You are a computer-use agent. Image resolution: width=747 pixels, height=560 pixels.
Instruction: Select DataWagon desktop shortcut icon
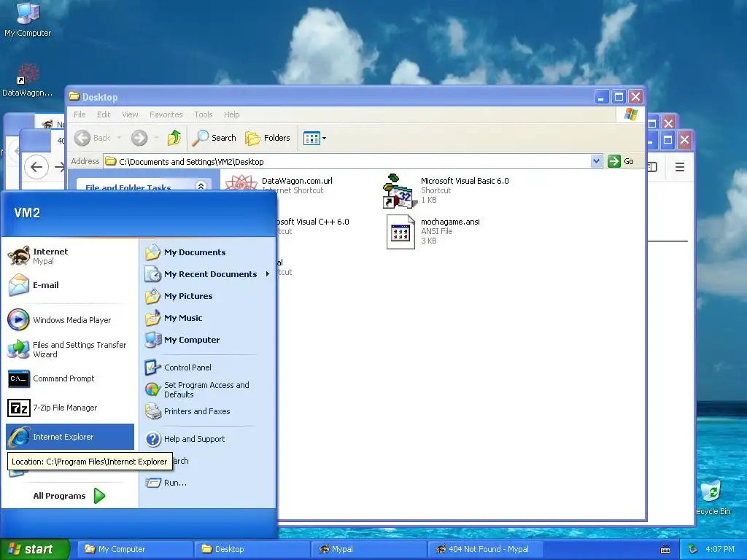tap(28, 80)
